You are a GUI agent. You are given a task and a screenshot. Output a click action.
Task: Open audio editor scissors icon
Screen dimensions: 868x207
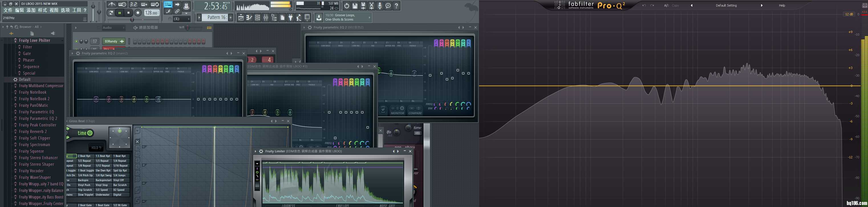pos(371,6)
